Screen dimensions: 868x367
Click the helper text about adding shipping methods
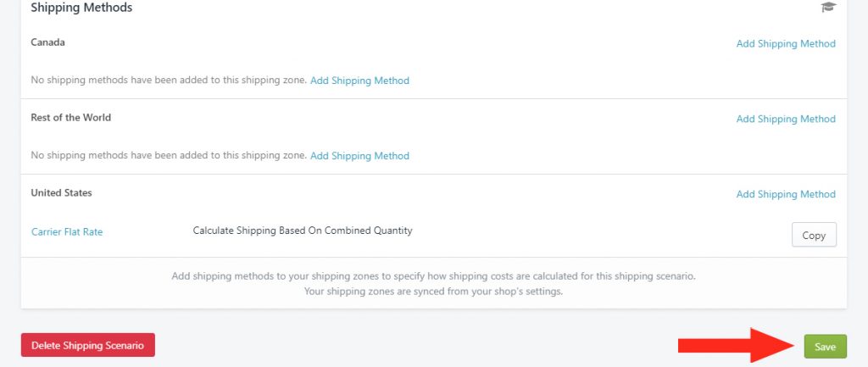(x=433, y=275)
